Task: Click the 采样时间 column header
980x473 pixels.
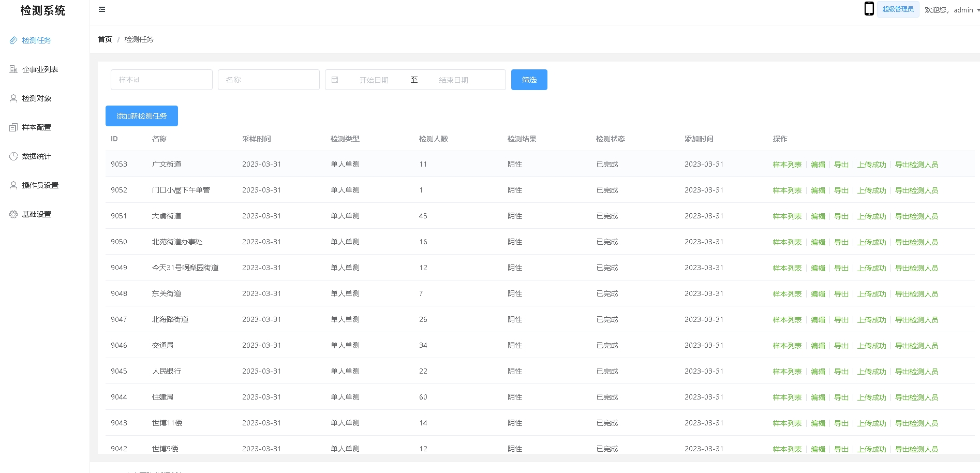Action: click(x=257, y=139)
